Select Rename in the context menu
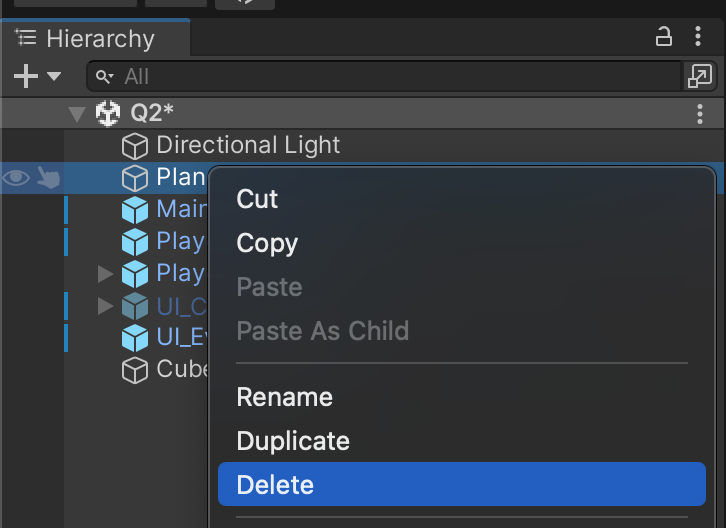 point(284,397)
